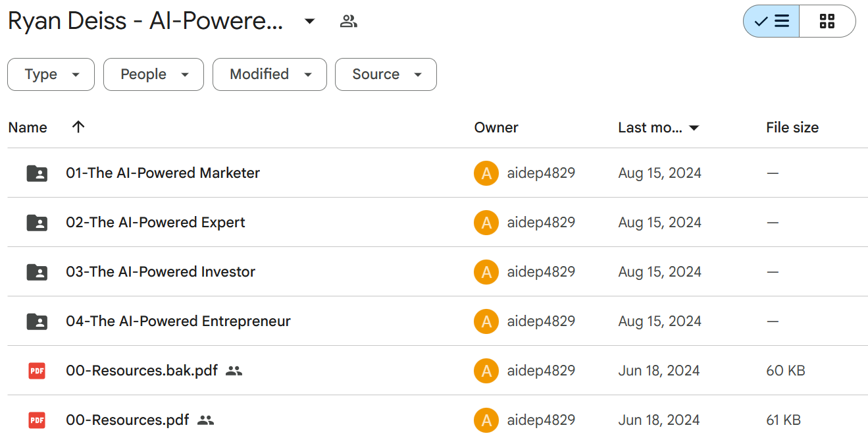Open the folder title dropdown arrow
The width and height of the screenshot is (868, 442).
pyautogui.click(x=309, y=22)
